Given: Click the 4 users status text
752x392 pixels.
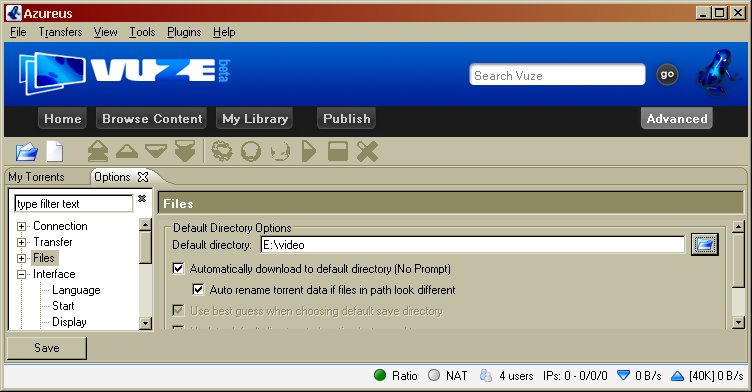Looking at the screenshot, I should [x=516, y=376].
